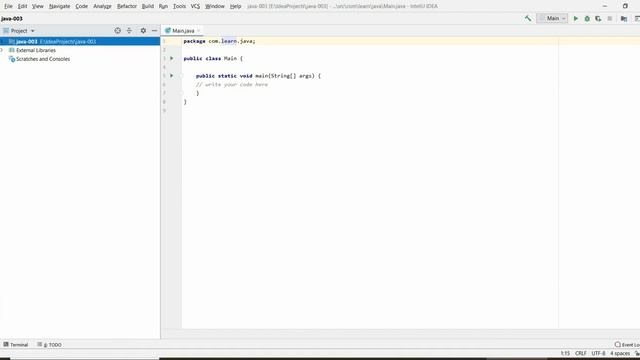Open the Analyze menu
This screenshot has height=360, width=640.
(102, 6)
